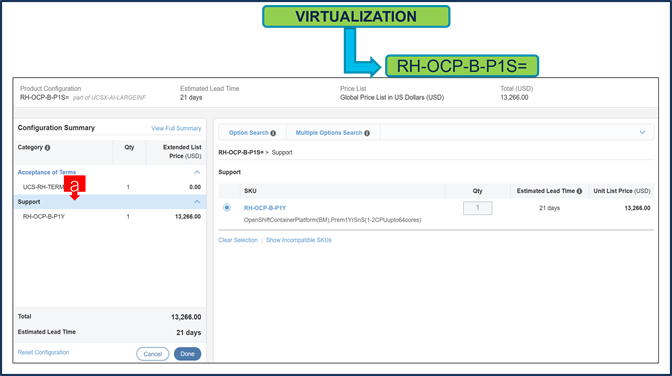Click the 21 days lead time cell in SKU table
This screenshot has width=672, height=376.
[549, 208]
